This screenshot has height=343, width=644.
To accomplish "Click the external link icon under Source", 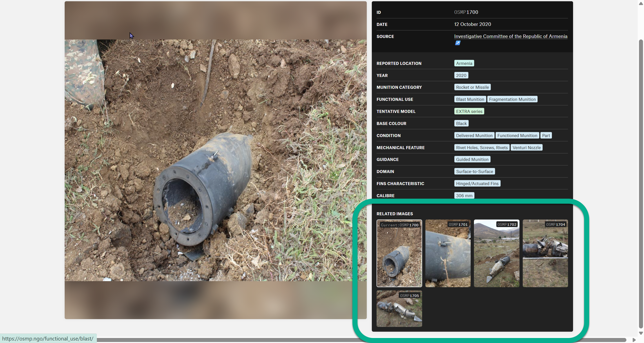I will coord(458,43).
